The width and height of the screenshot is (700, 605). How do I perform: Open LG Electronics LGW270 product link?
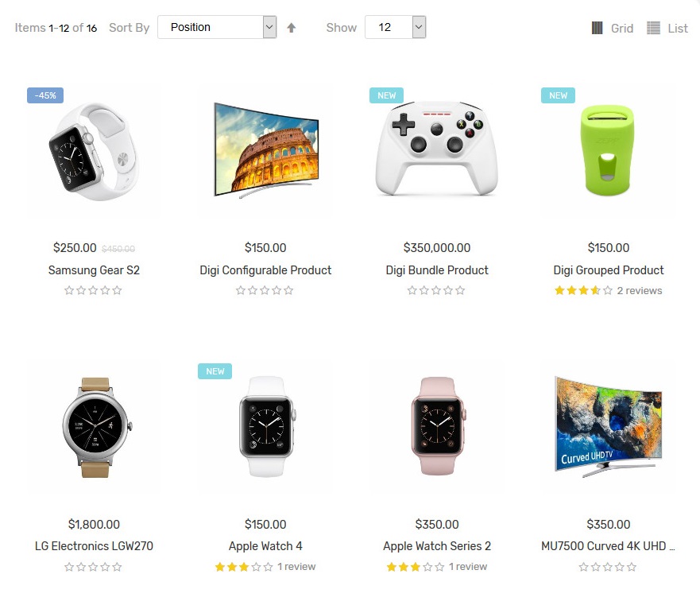[94, 546]
